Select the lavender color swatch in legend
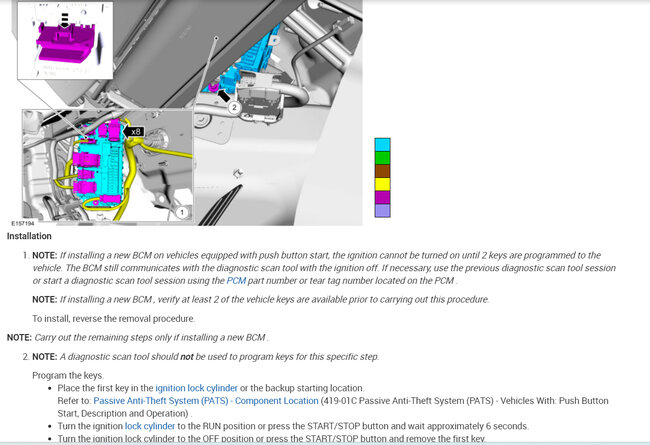 (x=382, y=210)
